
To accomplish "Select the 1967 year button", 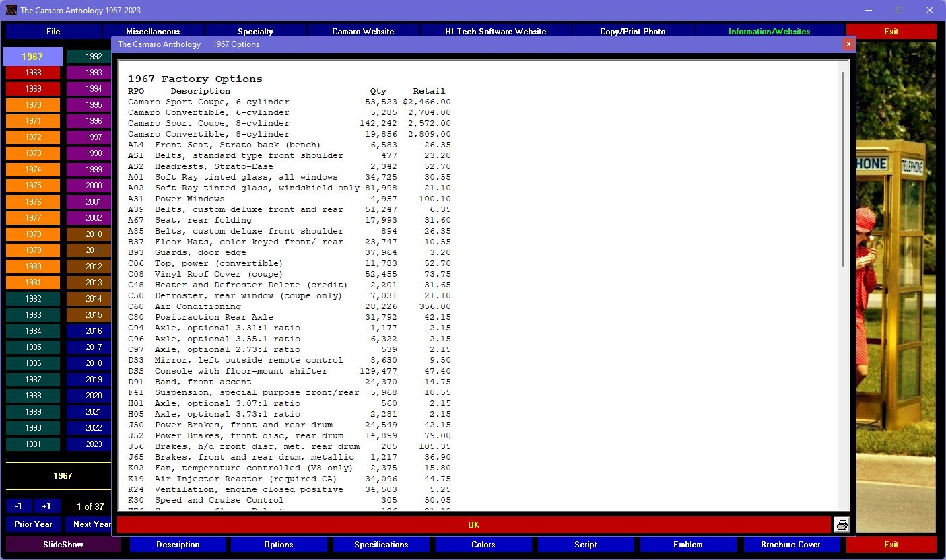I will coord(33,57).
